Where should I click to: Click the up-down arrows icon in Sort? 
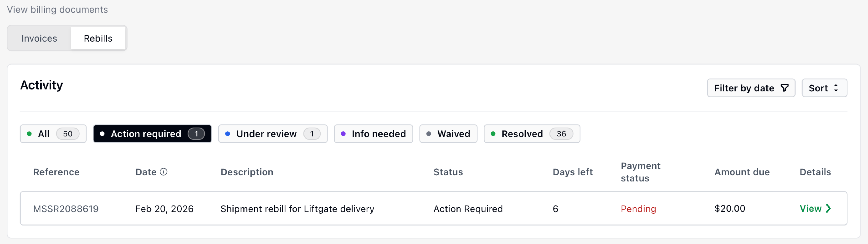click(x=836, y=88)
